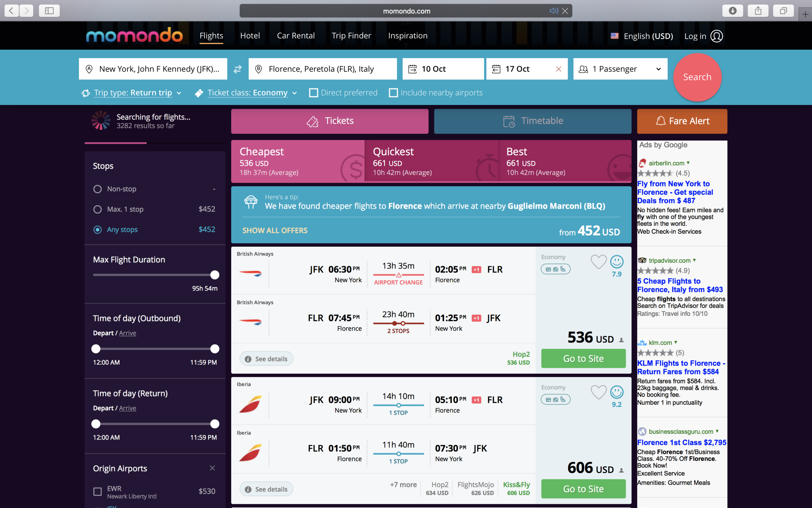Stop loading page in address bar
The image size is (812, 508).
coord(565,11)
